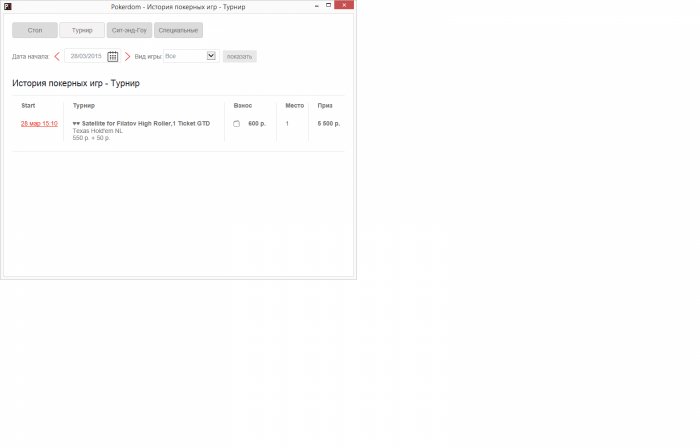Expand the Вид игры dropdown

coord(211,56)
